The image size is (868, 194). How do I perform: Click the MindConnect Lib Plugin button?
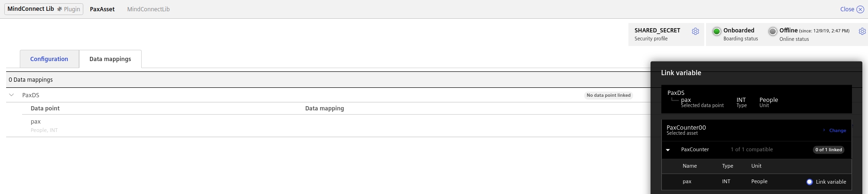(x=44, y=9)
